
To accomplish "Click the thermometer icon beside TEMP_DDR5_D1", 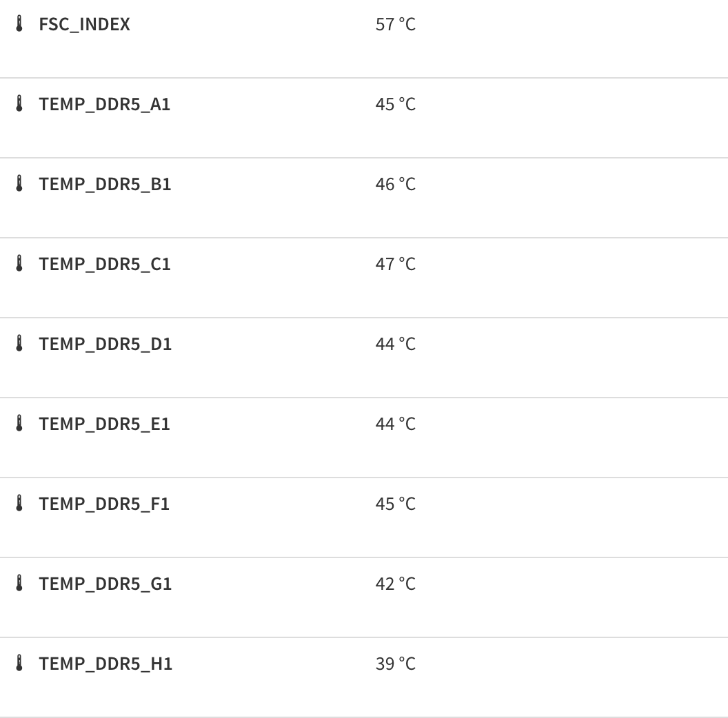I will click(19, 344).
